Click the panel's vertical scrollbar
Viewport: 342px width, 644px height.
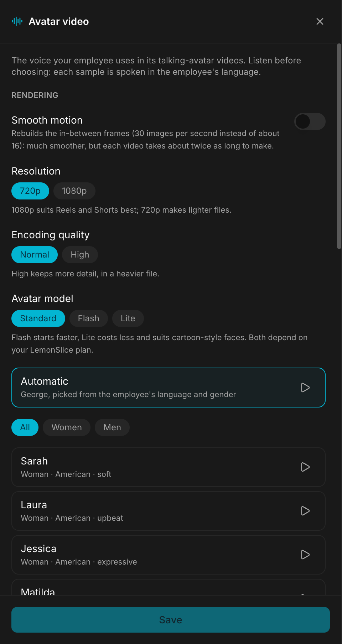tap(339, 146)
